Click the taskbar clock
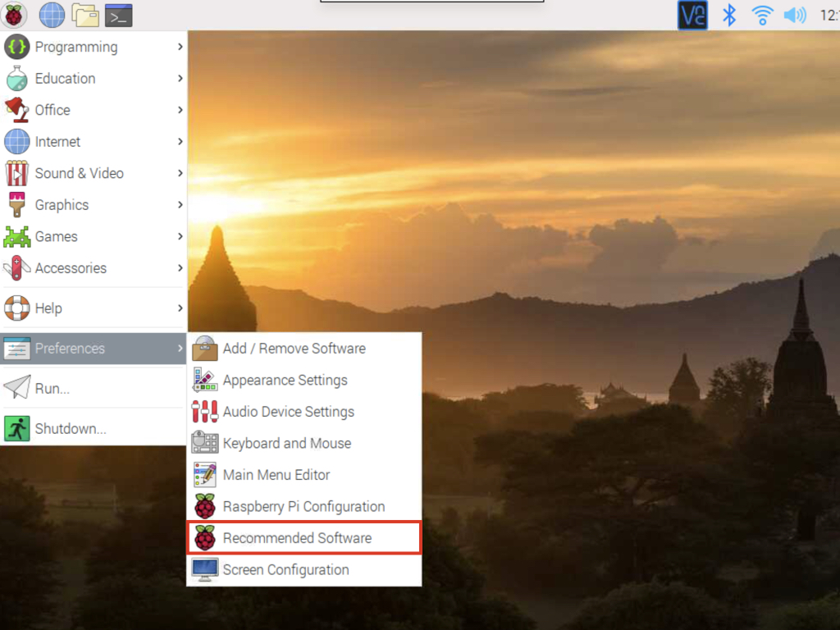This screenshot has width=840, height=630. coord(829,15)
